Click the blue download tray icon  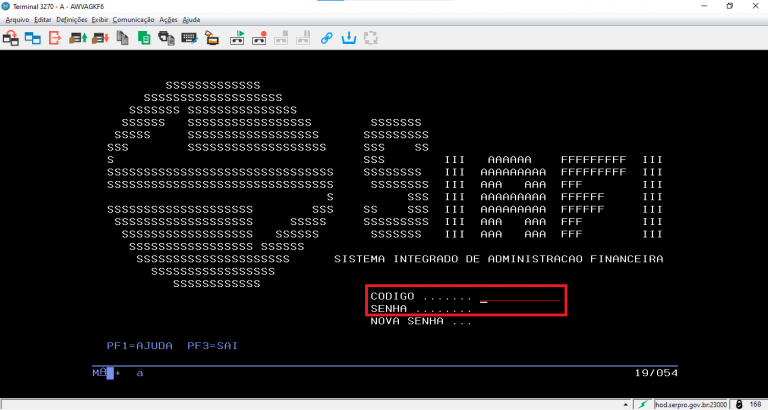(349, 39)
